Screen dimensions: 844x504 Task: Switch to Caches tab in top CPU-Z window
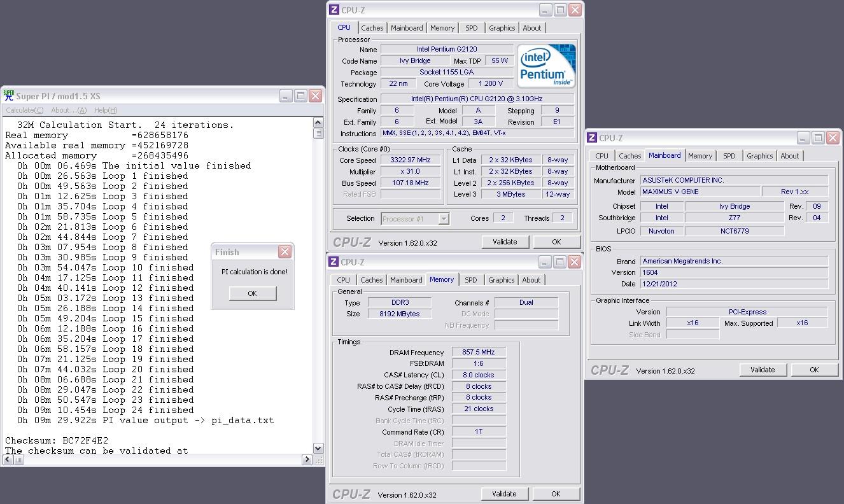tap(372, 28)
